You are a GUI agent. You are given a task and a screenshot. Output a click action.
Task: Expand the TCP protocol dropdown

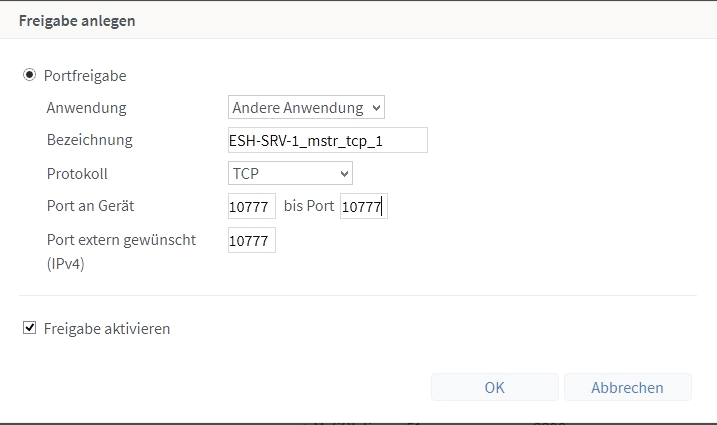tap(290, 173)
